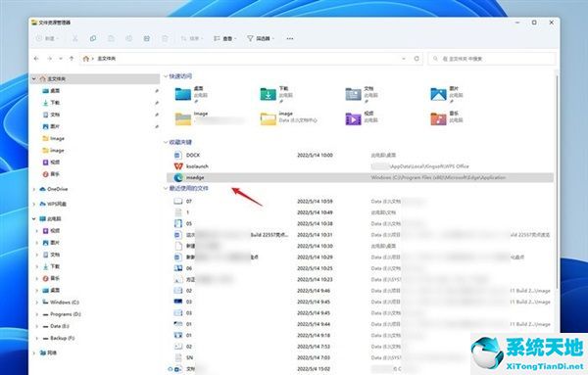
Task: Select Backup (F:) drive in sidebar
Action: pyautogui.click(x=58, y=338)
